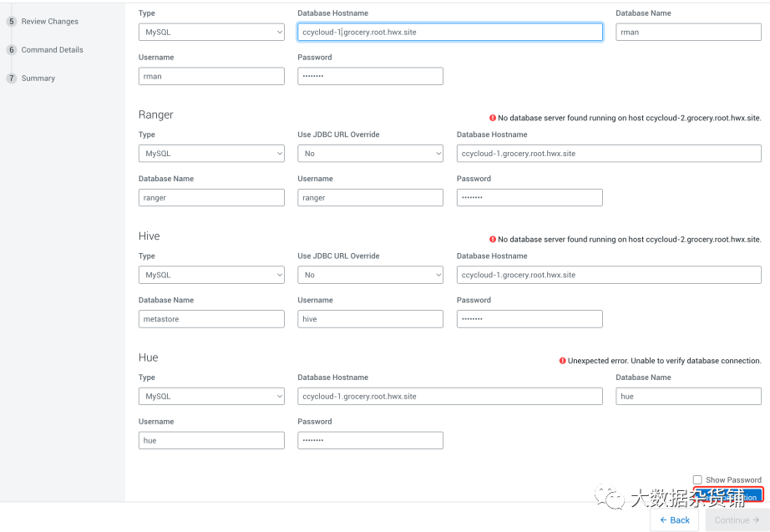Click the Back button
This screenshot has height=532, width=770.
[x=674, y=519]
